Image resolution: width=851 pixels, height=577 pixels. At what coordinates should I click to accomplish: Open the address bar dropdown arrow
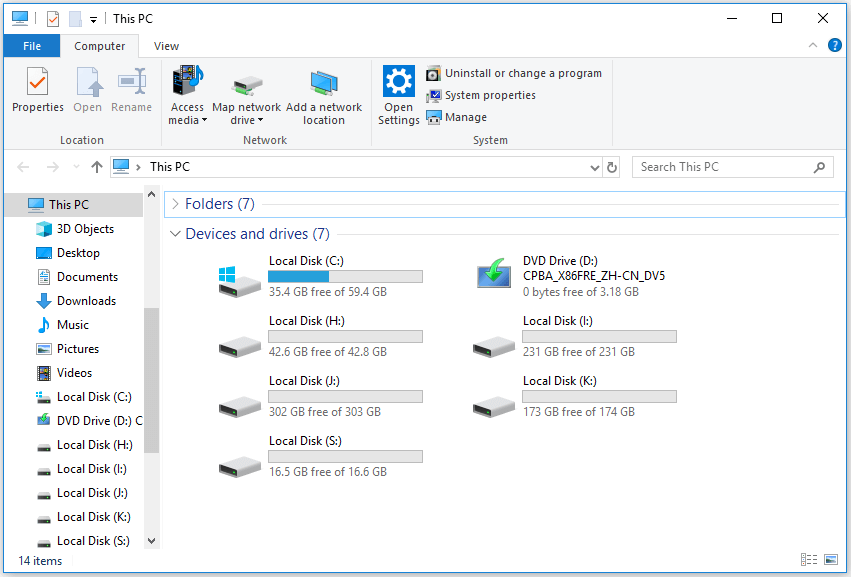pyautogui.click(x=595, y=167)
